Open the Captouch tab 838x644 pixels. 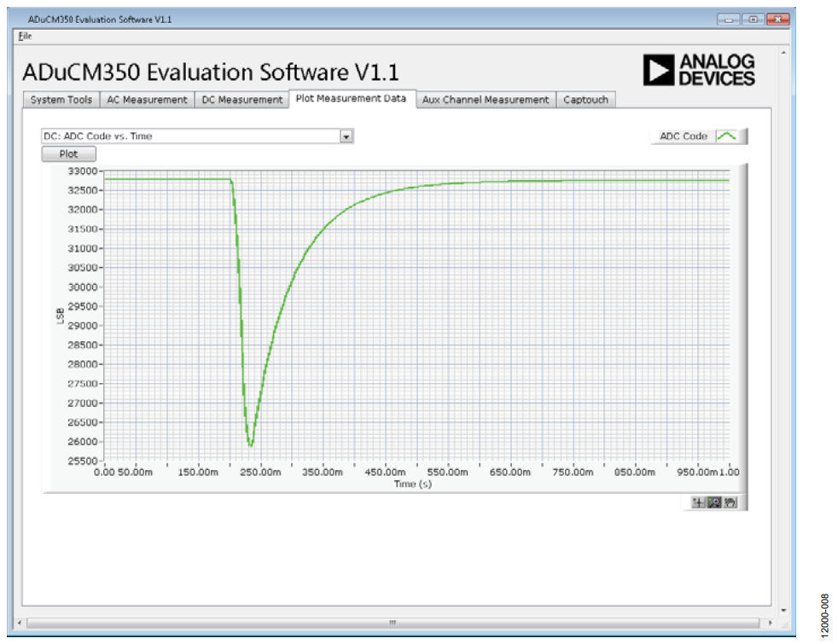(585, 100)
